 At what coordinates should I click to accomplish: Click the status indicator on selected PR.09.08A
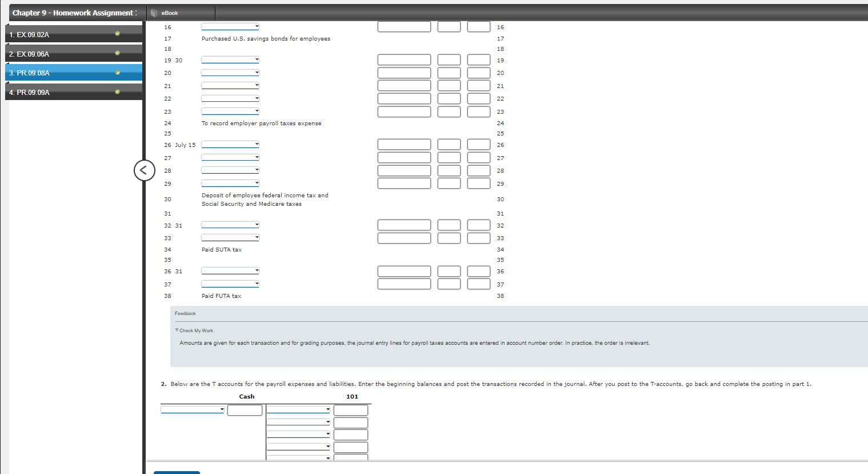[118, 73]
